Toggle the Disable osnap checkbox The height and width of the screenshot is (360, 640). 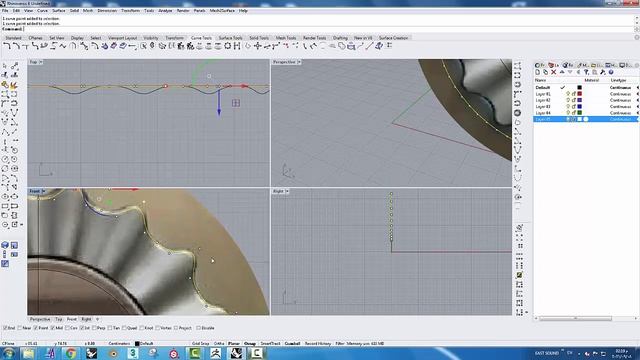click(199, 328)
